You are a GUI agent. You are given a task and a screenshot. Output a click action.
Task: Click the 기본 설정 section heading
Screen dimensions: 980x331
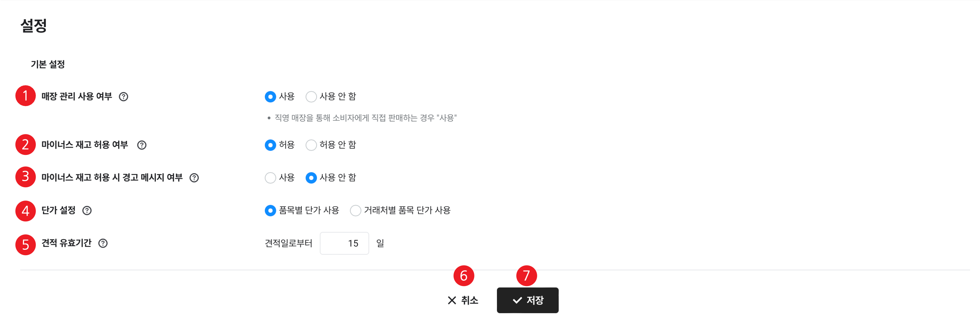click(x=48, y=64)
